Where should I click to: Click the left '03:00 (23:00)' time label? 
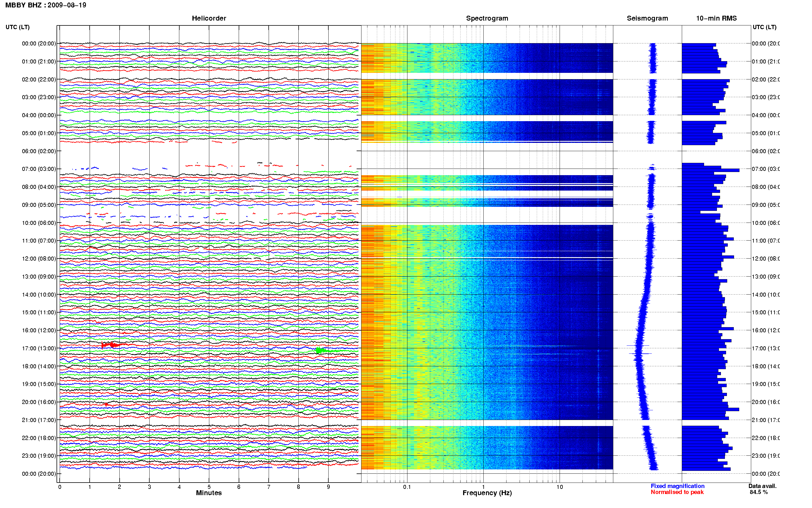39,97
